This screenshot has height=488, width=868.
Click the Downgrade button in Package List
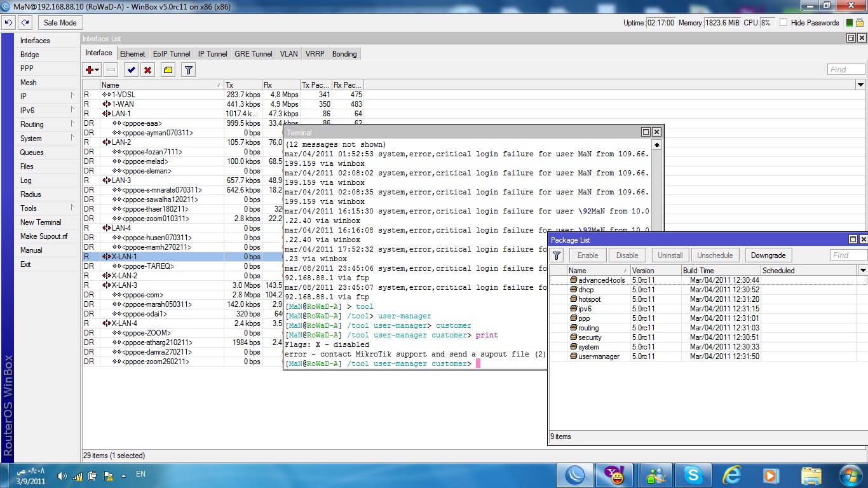tap(768, 255)
